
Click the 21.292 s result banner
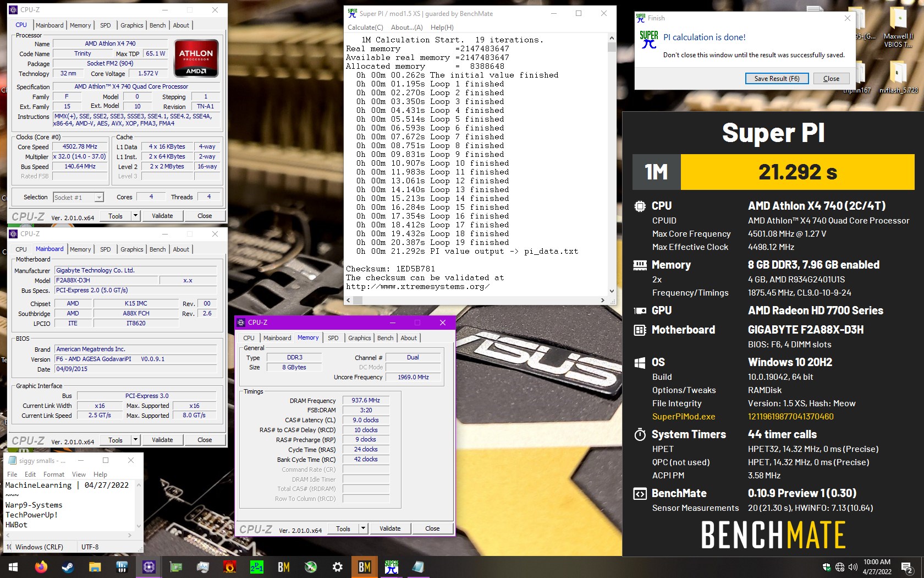pyautogui.click(x=798, y=172)
